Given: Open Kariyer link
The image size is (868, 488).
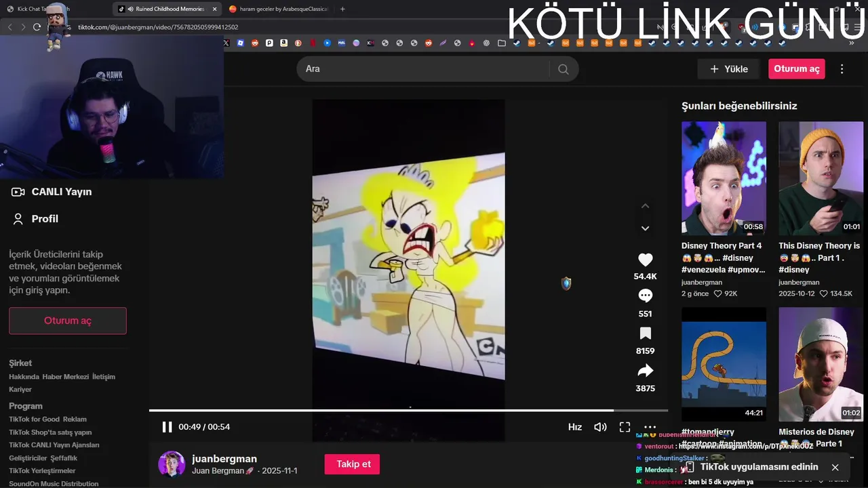Looking at the screenshot, I should click(x=20, y=390).
